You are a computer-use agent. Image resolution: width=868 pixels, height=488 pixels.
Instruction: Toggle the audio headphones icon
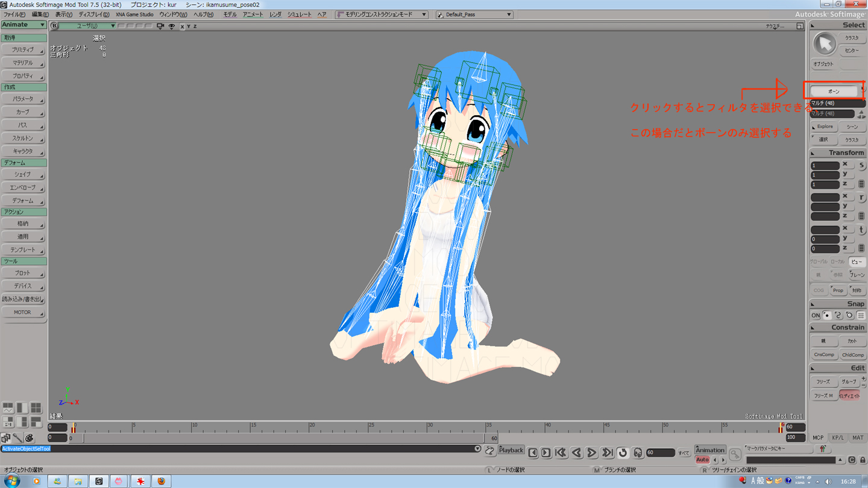click(x=637, y=452)
